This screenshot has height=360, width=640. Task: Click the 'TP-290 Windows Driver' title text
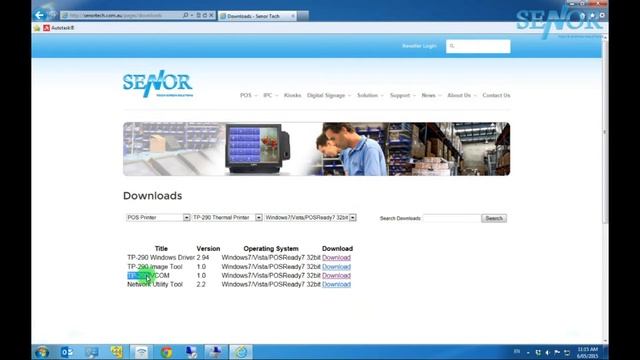point(161,258)
